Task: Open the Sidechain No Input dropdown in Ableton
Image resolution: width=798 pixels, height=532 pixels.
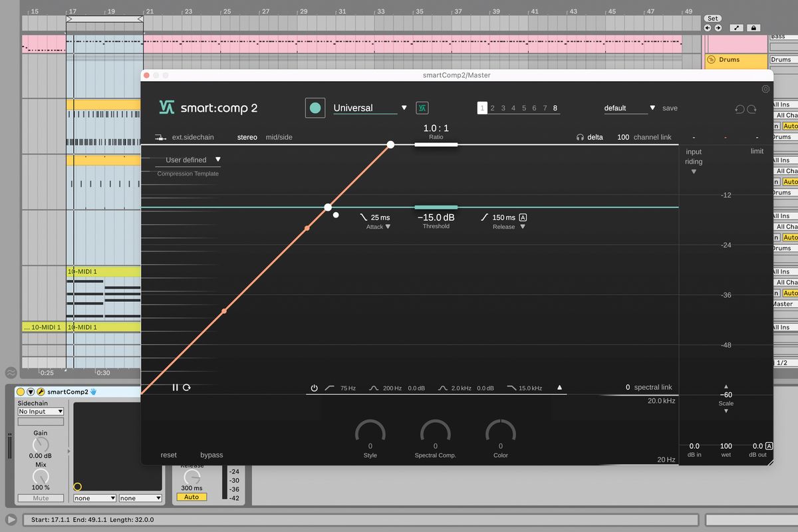Action: (x=41, y=411)
